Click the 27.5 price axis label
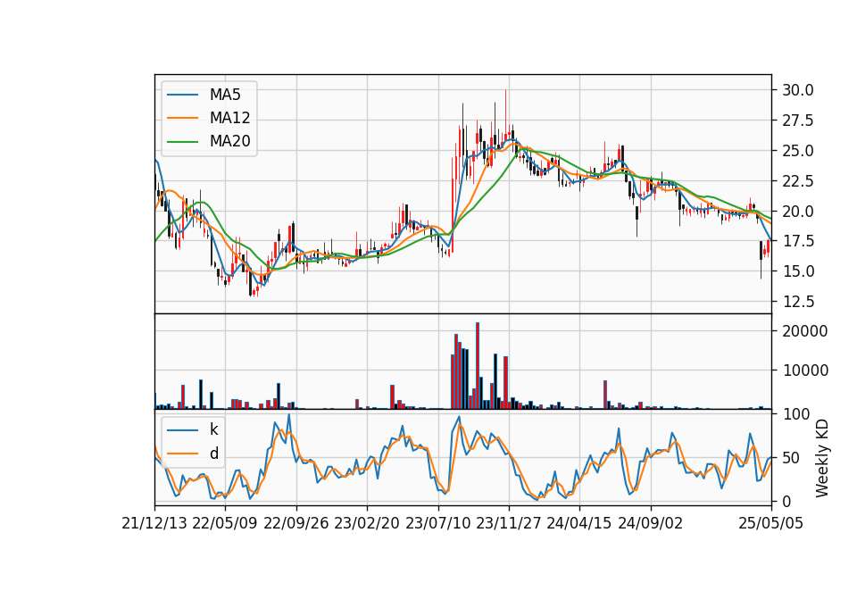This screenshot has height=616, width=857. pyautogui.click(x=797, y=121)
